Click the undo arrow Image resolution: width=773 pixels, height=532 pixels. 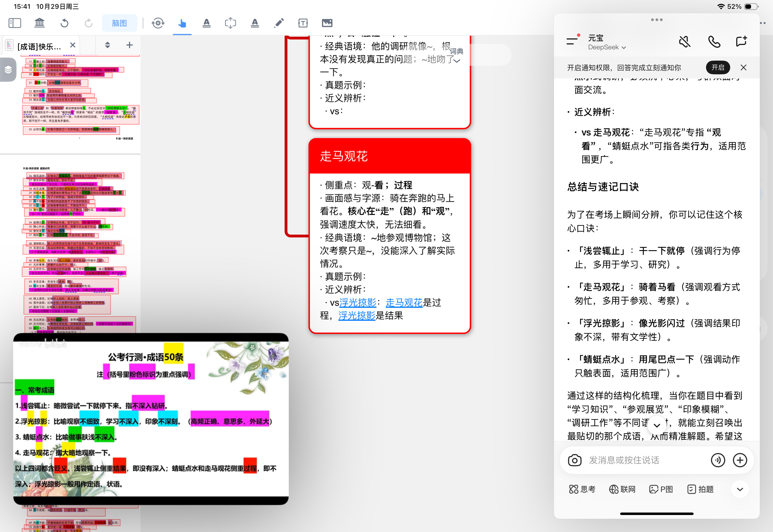click(65, 23)
